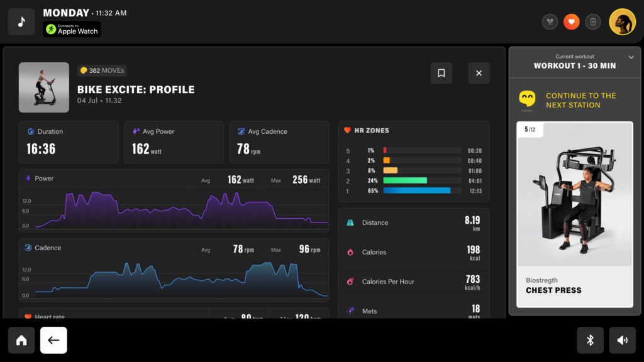Select the Calories Per Hour row

point(413,282)
